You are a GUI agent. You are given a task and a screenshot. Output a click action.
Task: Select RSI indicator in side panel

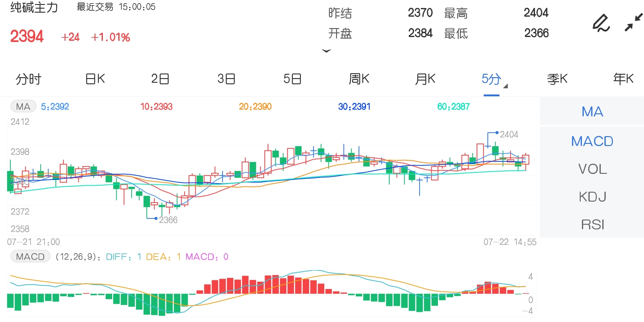(x=592, y=224)
